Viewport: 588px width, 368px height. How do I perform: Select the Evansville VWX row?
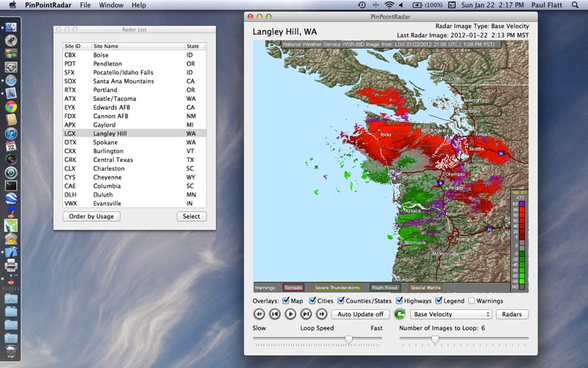[135, 203]
